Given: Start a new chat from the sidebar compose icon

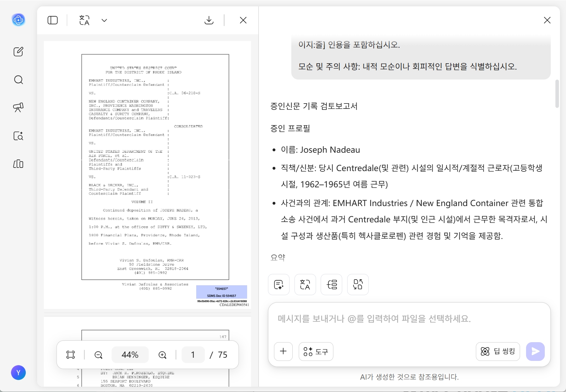Looking at the screenshot, I should [x=18, y=52].
